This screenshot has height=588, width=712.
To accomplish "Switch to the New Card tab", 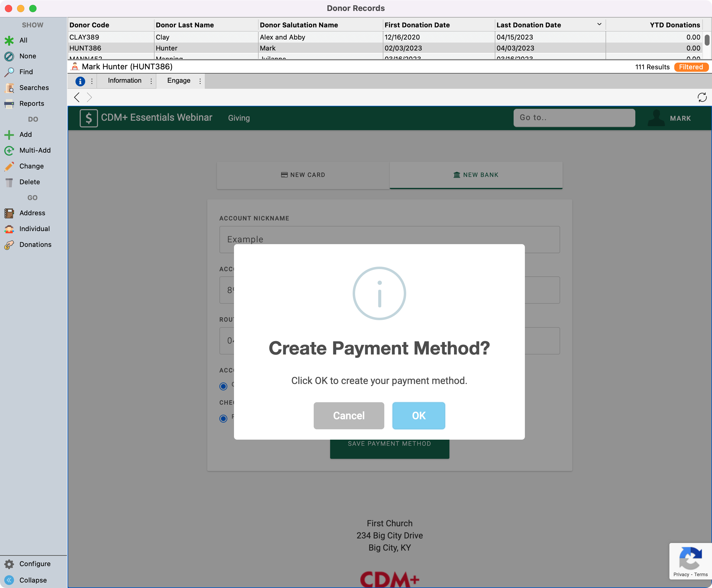I will tap(303, 175).
